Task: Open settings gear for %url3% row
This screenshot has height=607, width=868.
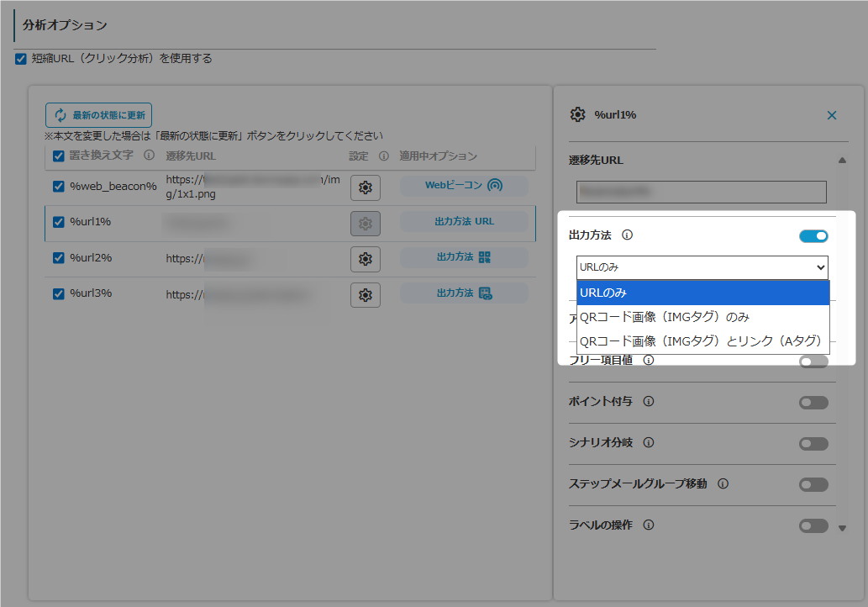Action: [365, 295]
